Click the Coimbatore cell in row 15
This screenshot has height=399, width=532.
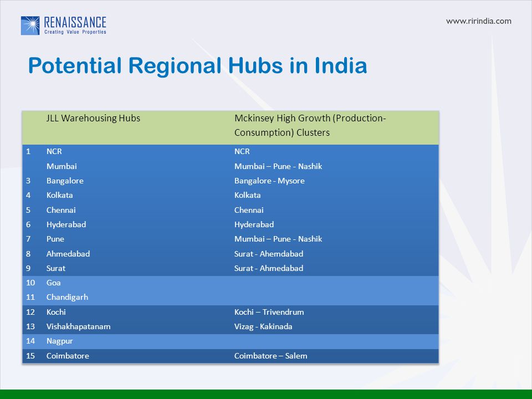tap(68, 356)
